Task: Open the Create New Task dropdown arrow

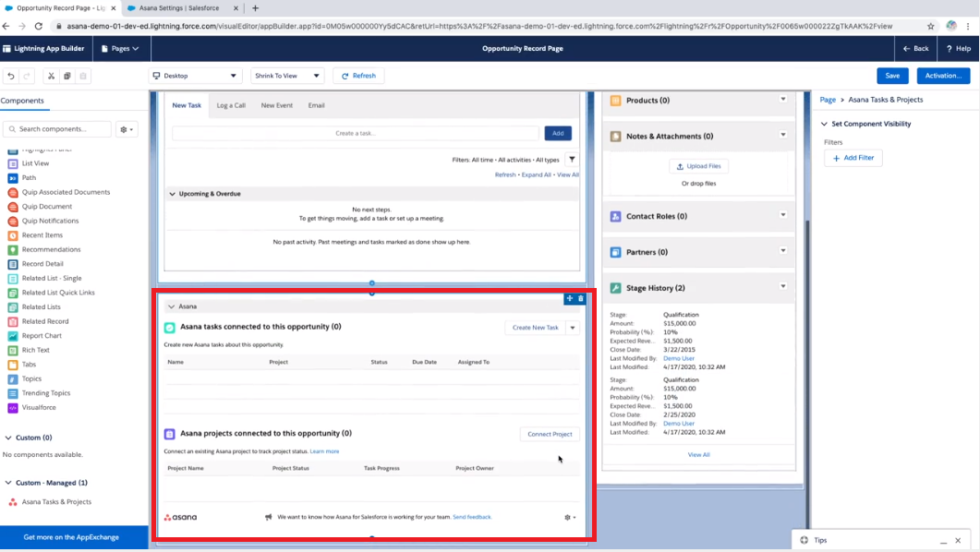Action: click(573, 328)
